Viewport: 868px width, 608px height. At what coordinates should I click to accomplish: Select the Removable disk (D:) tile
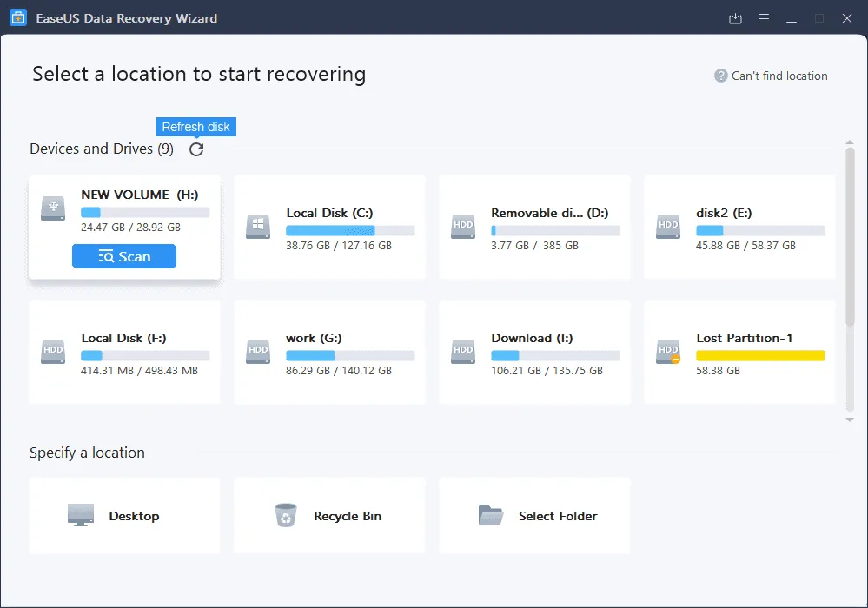pyautogui.click(x=534, y=227)
